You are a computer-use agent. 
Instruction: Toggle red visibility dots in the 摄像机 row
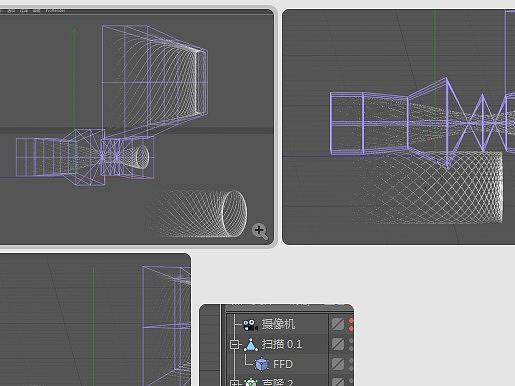[351, 324]
